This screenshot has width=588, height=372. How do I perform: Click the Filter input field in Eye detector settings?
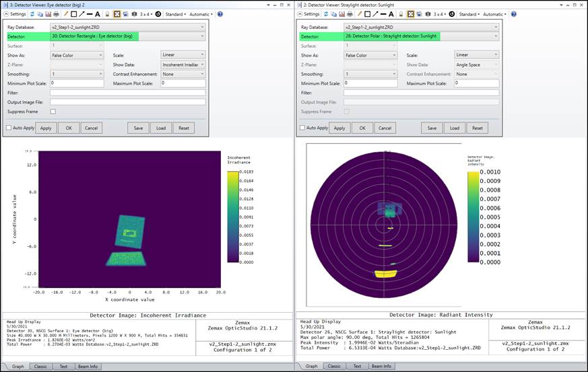pos(128,93)
